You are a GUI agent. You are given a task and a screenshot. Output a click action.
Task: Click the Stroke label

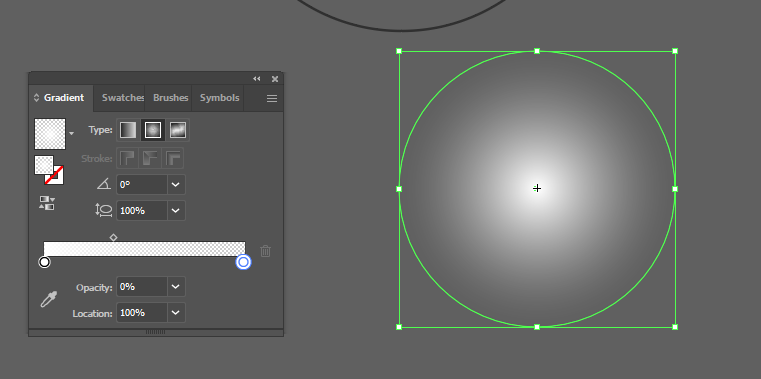pyautogui.click(x=97, y=159)
